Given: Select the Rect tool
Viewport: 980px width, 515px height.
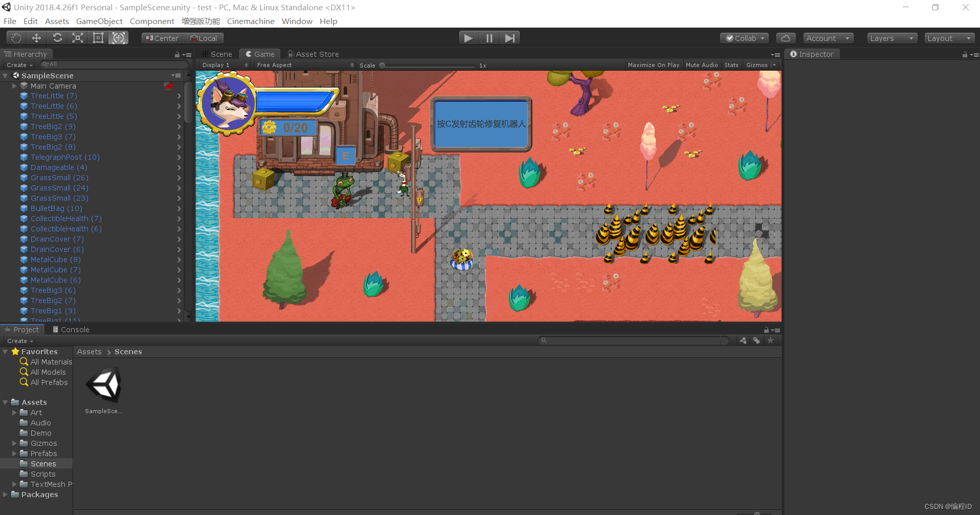Looking at the screenshot, I should click(x=98, y=38).
